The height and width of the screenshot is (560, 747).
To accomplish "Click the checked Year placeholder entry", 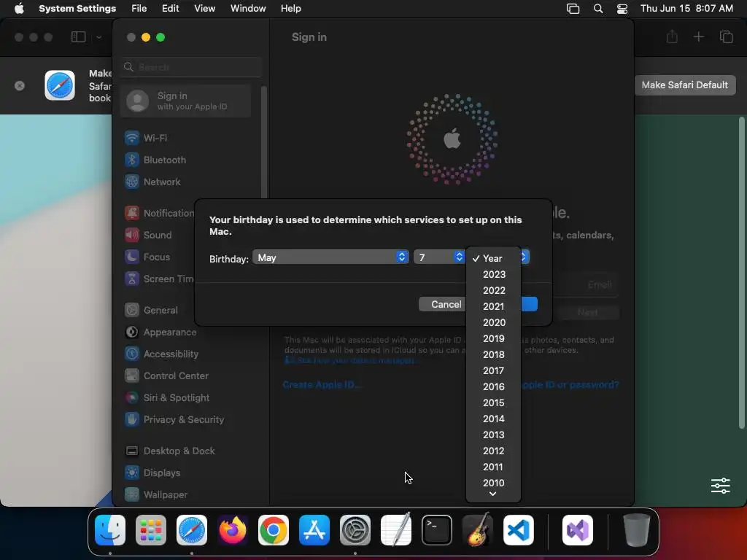I will coord(493,258).
